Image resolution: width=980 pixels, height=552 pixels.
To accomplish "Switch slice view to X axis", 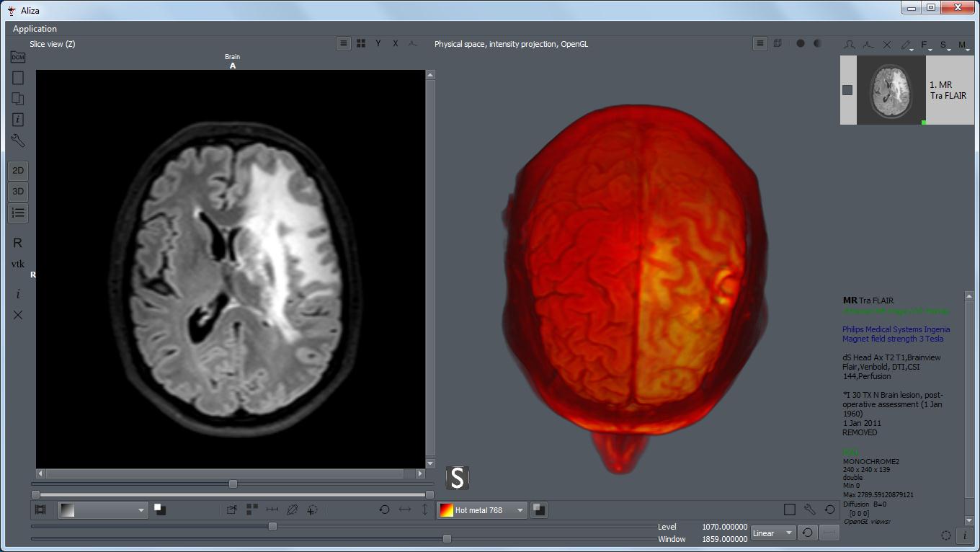I will [396, 44].
